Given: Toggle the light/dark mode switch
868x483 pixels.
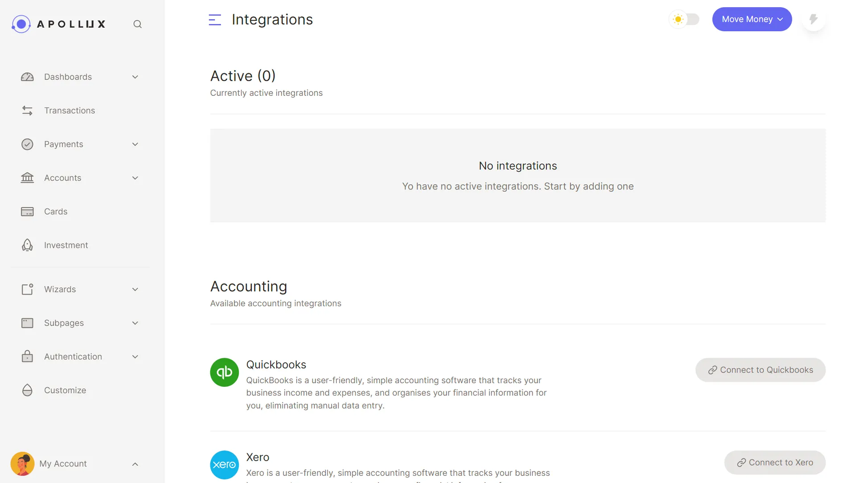Looking at the screenshot, I should click(x=684, y=19).
